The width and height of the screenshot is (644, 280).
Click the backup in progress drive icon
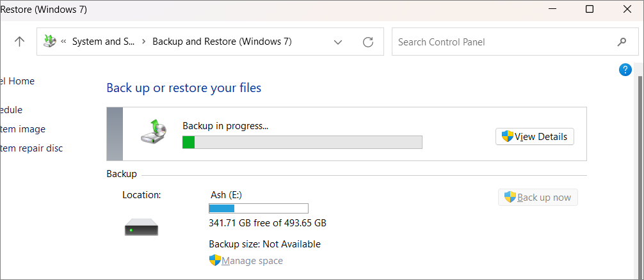(x=153, y=132)
